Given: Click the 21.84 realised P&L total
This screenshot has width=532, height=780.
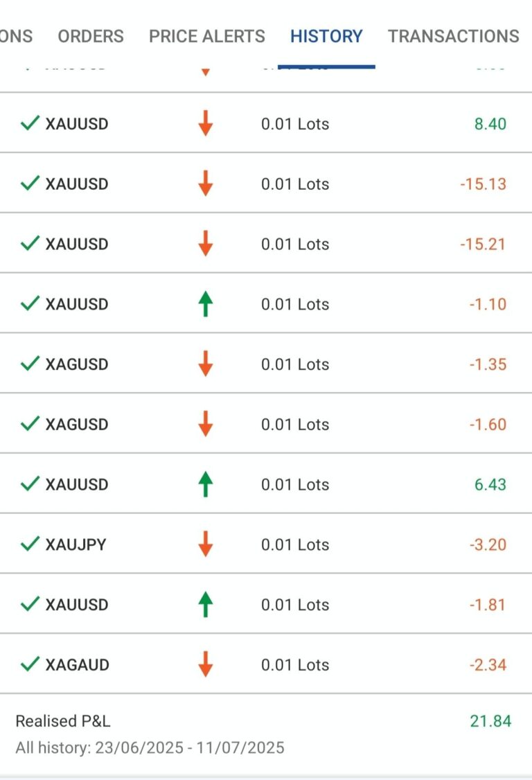Looking at the screenshot, I should 490,721.
